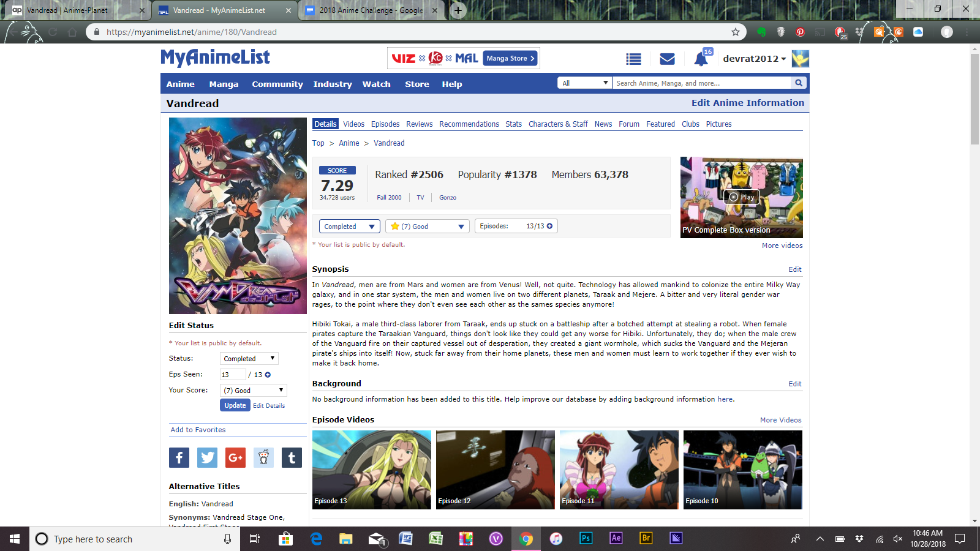Expand devrat2012 user menu

coord(755,59)
